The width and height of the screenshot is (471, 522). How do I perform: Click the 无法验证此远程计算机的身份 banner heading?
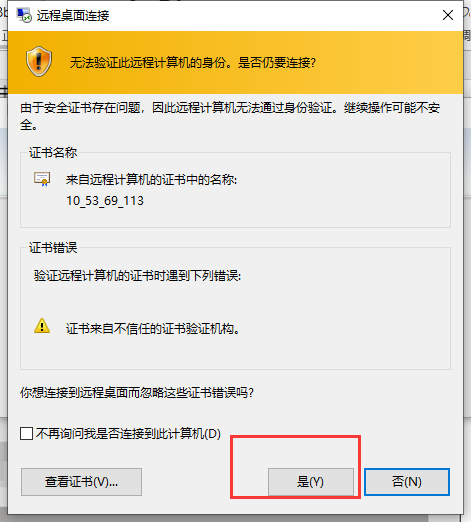coord(193,62)
